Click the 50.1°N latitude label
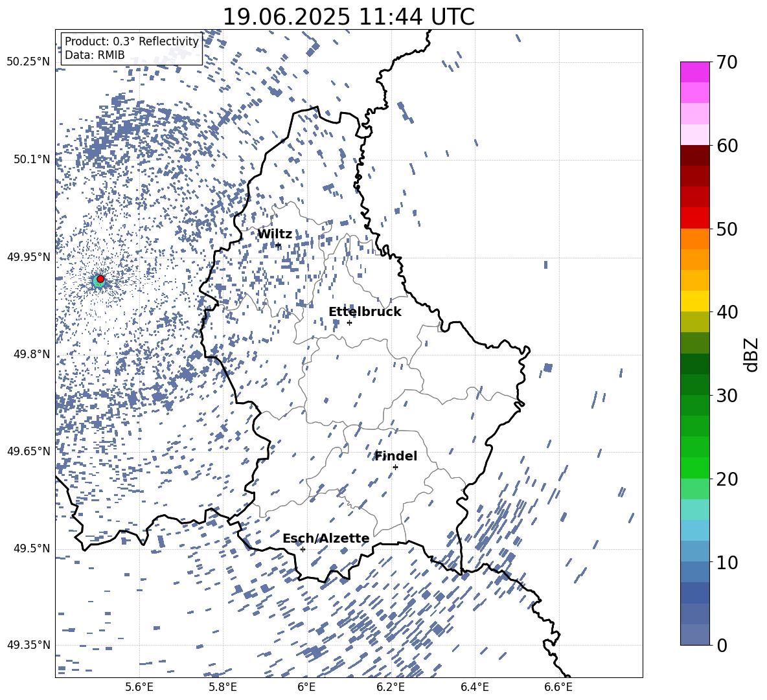This screenshot has height=700, width=767. [x=32, y=160]
